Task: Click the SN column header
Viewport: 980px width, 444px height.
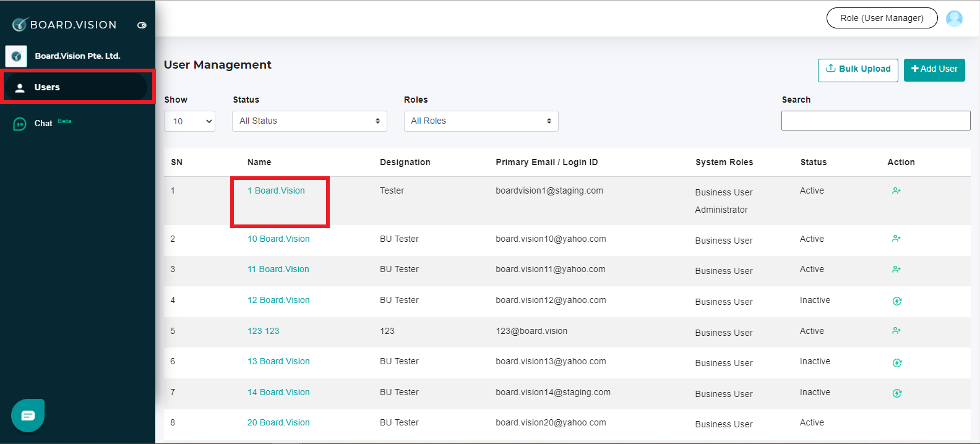Action: pyautogui.click(x=177, y=162)
